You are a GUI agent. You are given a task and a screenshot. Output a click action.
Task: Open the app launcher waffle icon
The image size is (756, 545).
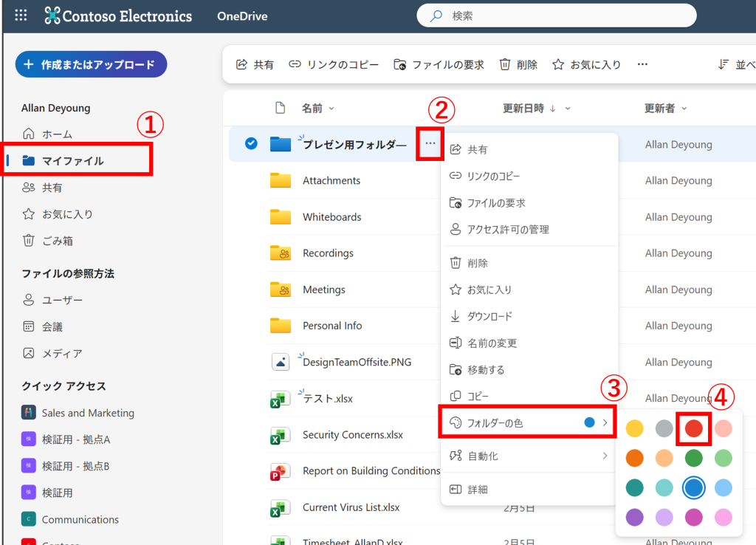coord(21,16)
